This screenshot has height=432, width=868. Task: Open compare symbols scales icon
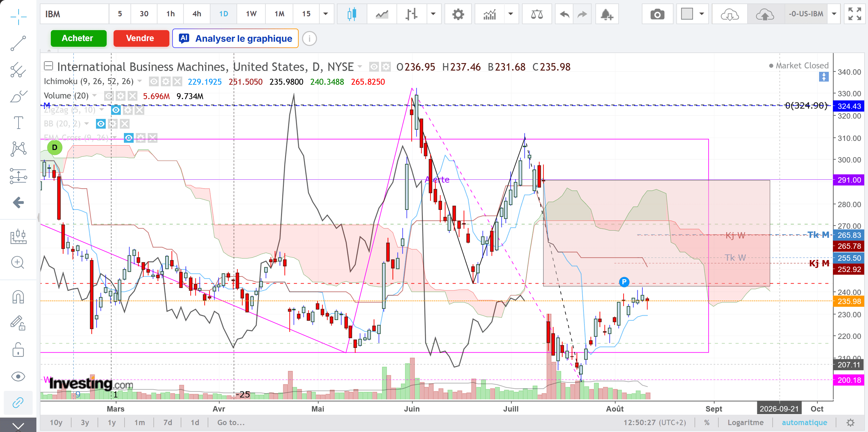coord(537,14)
